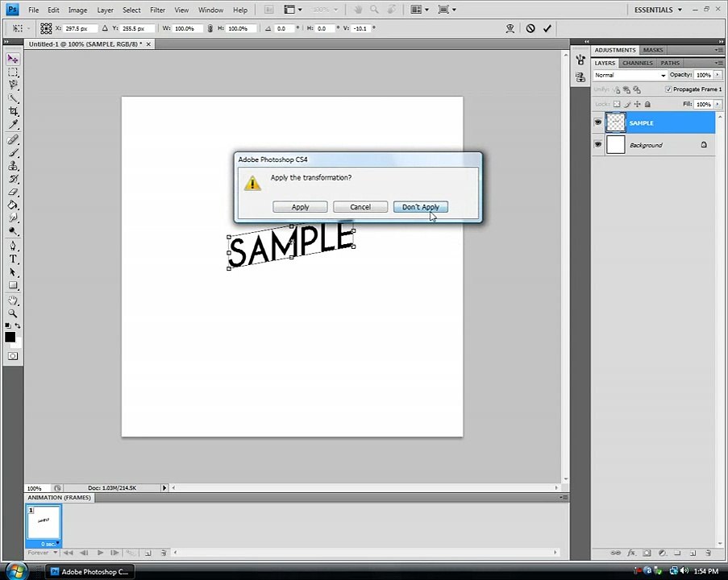
Task: Toggle lock position icon
Action: 637,105
